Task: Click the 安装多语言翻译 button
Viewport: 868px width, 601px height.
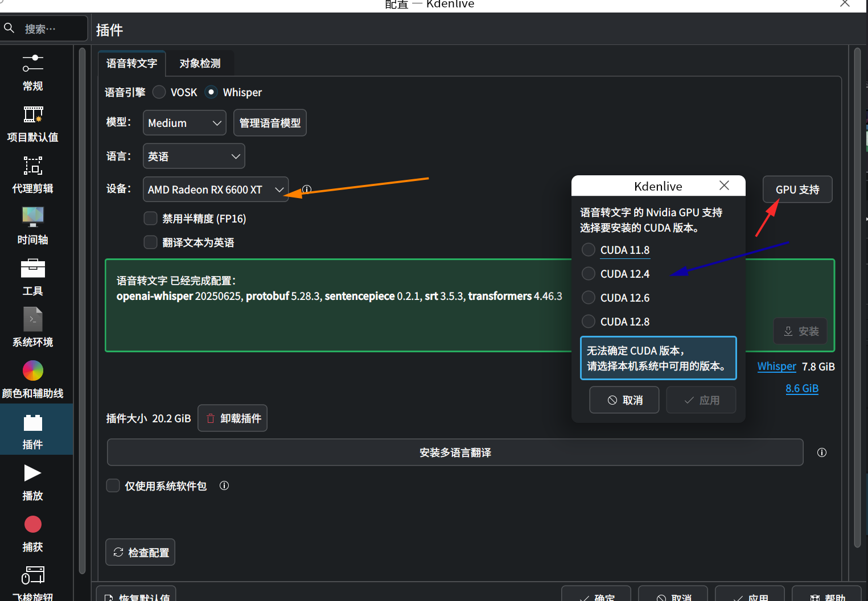Action: [455, 452]
